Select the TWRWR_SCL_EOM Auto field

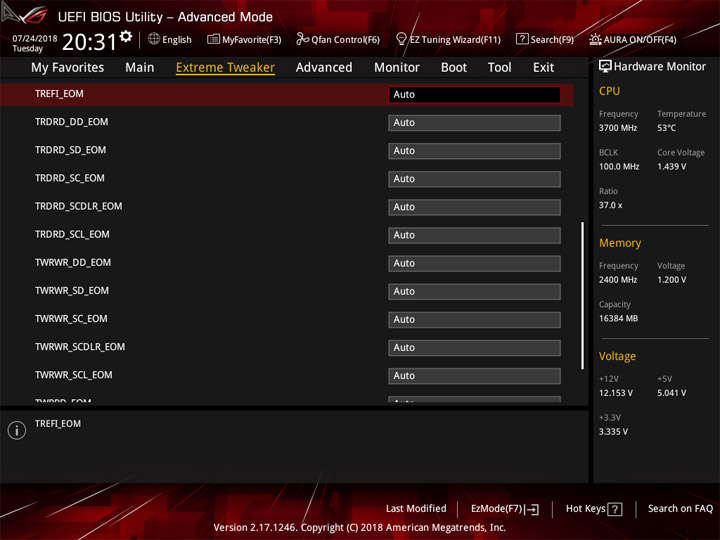[474, 376]
